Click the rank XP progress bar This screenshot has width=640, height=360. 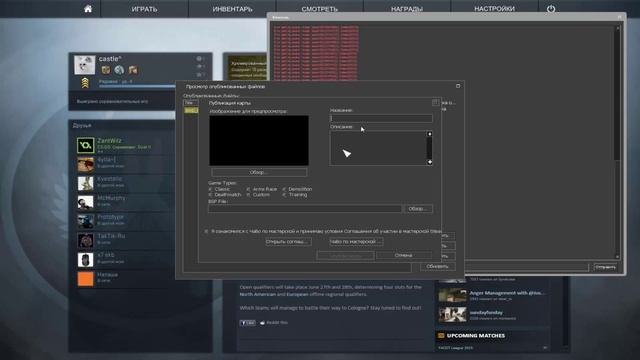tap(136, 86)
